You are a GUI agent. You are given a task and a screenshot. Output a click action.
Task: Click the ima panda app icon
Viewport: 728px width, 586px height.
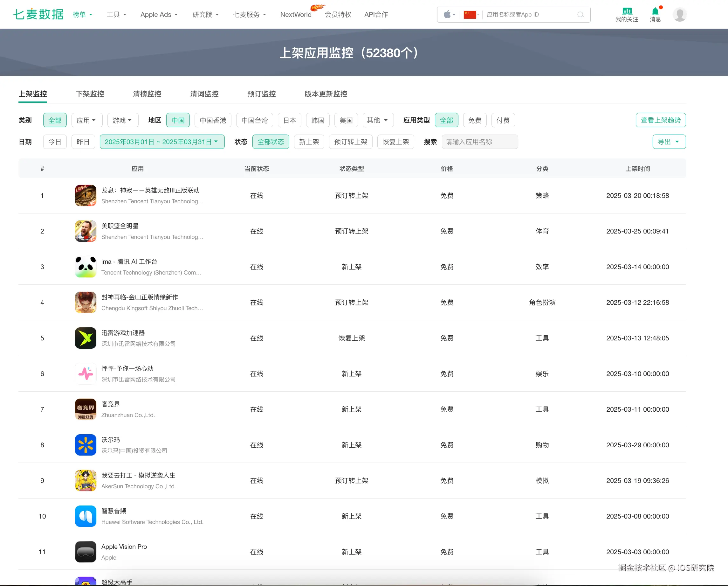point(86,267)
